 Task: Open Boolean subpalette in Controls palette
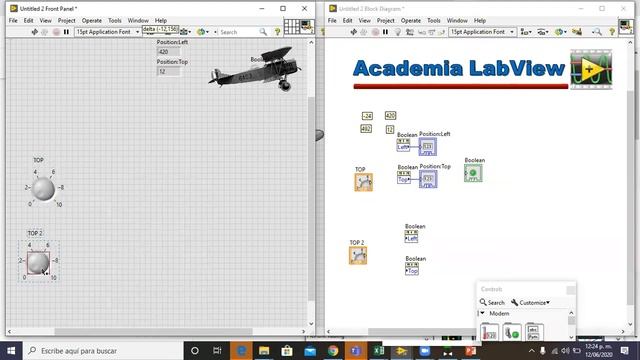coord(512,332)
